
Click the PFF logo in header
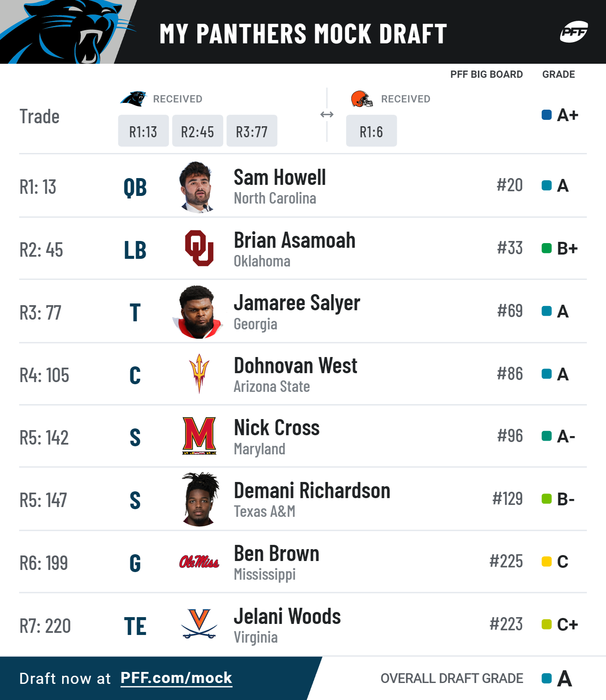(x=574, y=32)
